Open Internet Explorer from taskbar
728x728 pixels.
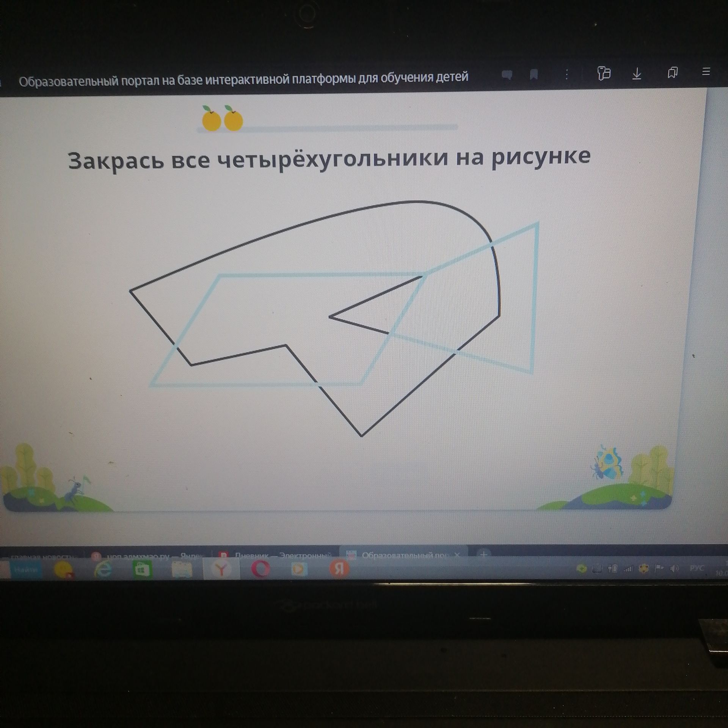pos(103,570)
